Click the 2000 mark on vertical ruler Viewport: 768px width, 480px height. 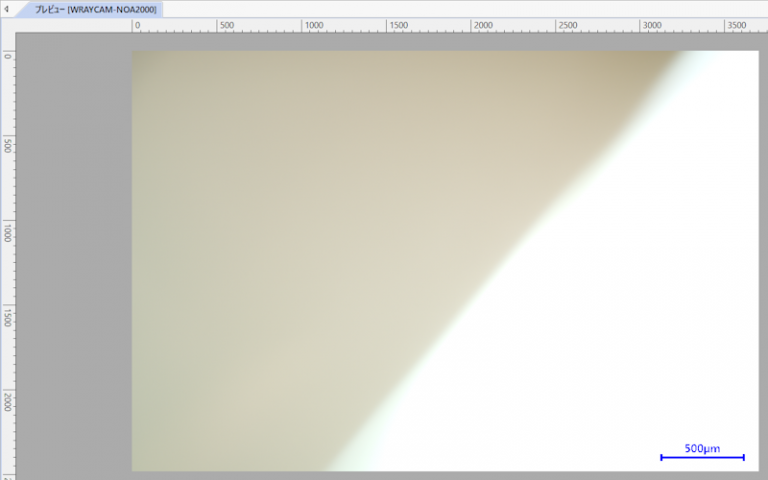[8, 402]
